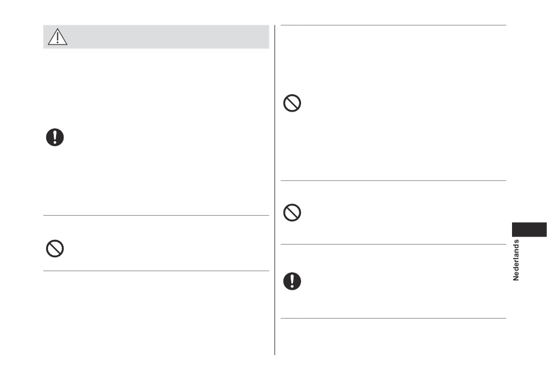Click the prohibition icon in the left column
The width and height of the screenshot is (549, 392).
coord(55,249)
